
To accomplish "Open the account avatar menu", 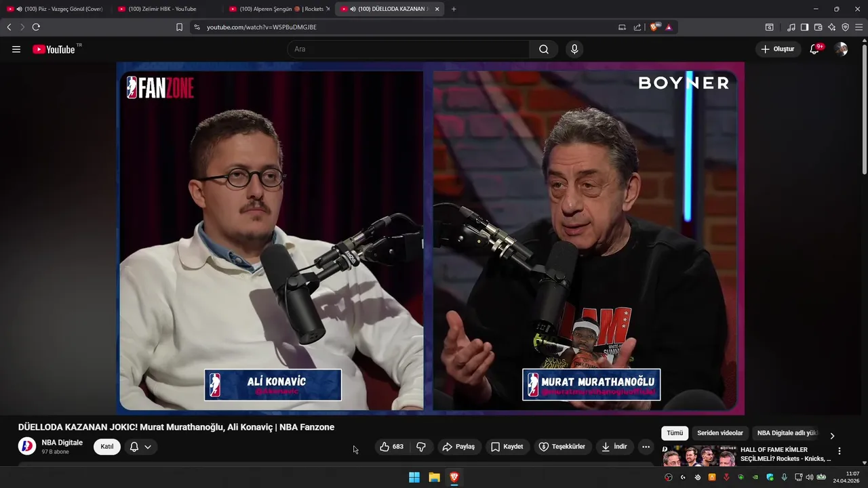I will [x=841, y=49].
